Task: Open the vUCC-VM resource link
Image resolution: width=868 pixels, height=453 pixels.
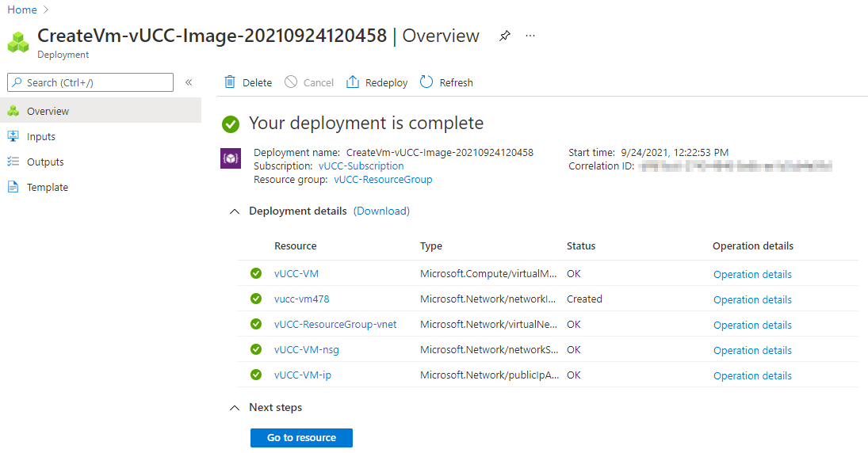Action: tap(296, 274)
